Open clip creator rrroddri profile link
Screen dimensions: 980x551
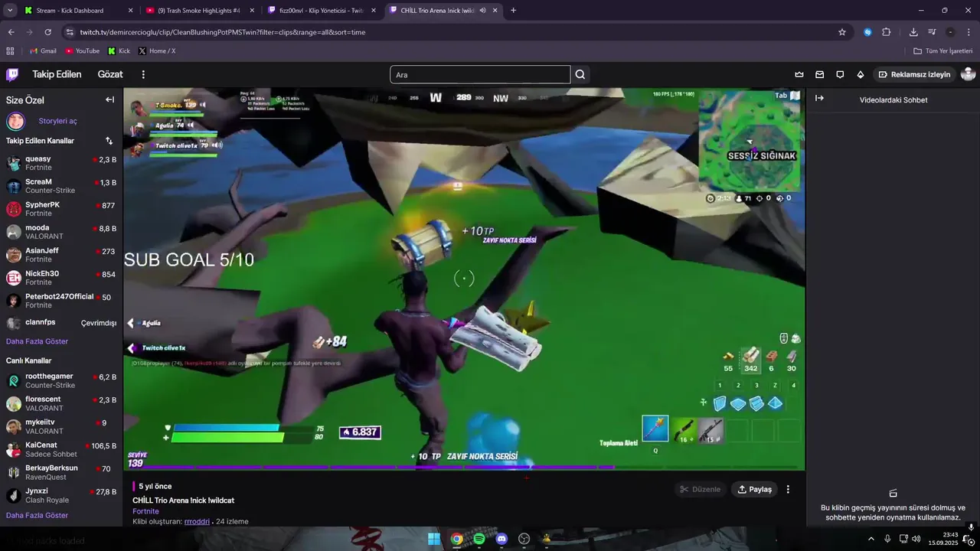[x=197, y=521]
